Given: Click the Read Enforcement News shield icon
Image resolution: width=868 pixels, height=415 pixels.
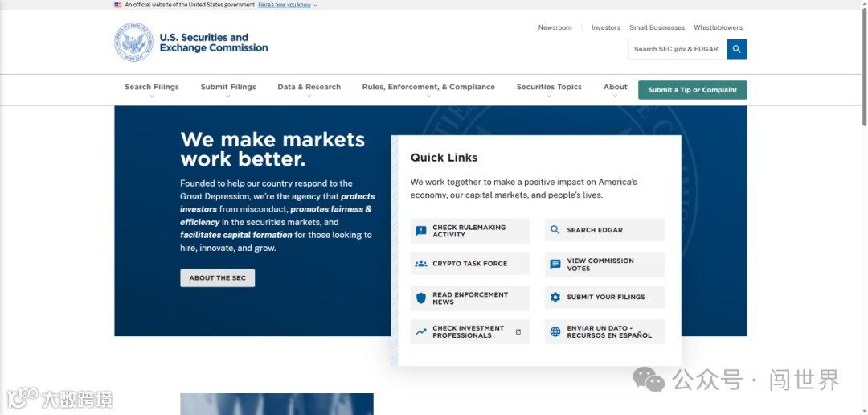Looking at the screenshot, I should pyautogui.click(x=421, y=298).
